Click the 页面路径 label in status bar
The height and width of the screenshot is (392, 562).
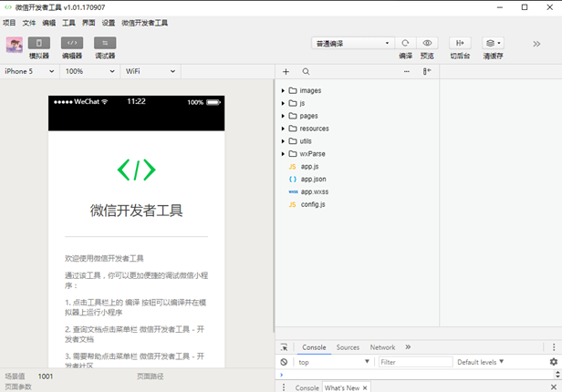(151, 377)
